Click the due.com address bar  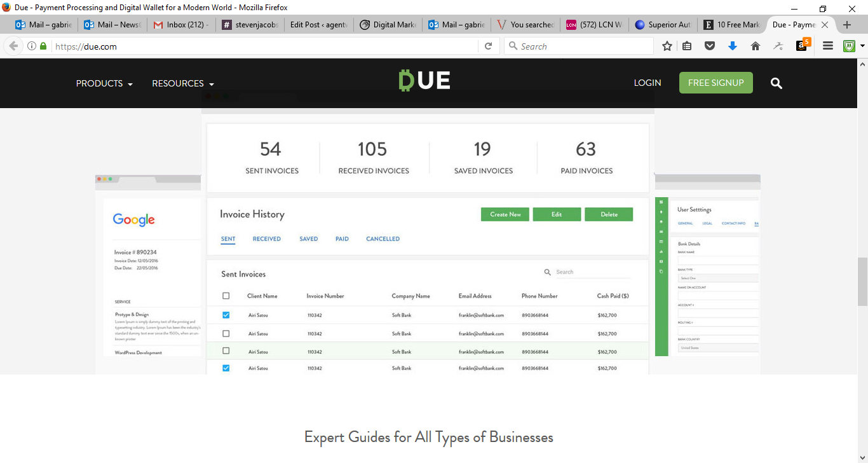(264, 46)
